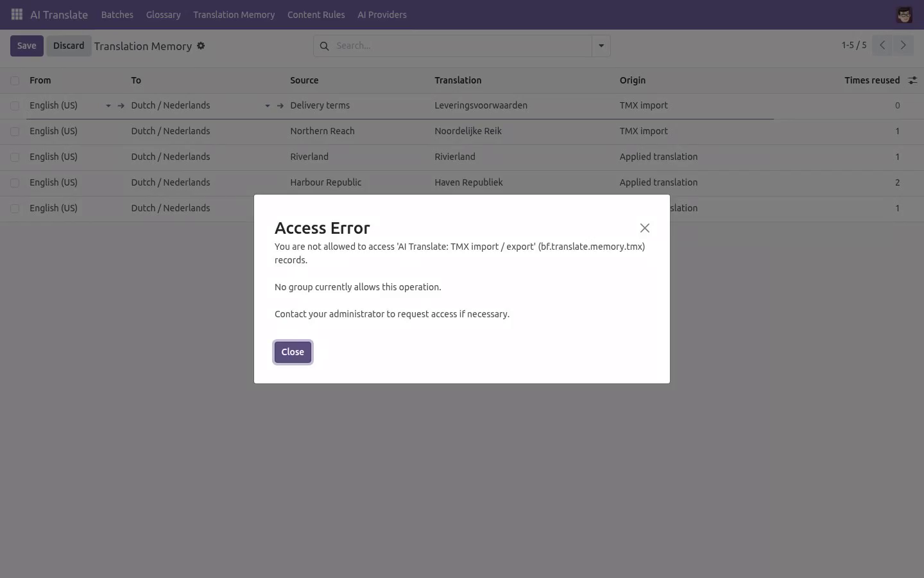Screen dimensions: 924x578
Task: Click the Noordelijke Reik translation cell
Action: point(468,131)
